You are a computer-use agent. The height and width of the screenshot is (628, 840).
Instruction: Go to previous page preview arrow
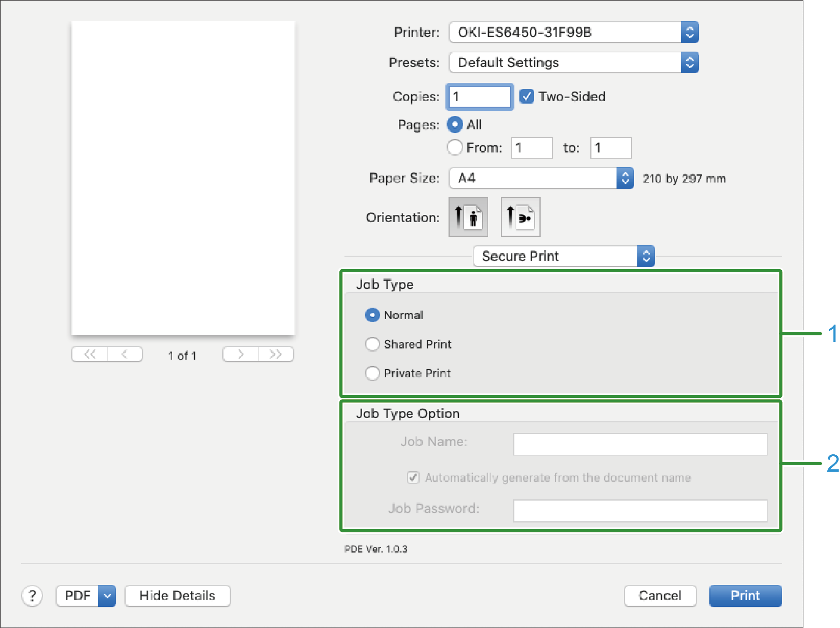[x=124, y=354]
